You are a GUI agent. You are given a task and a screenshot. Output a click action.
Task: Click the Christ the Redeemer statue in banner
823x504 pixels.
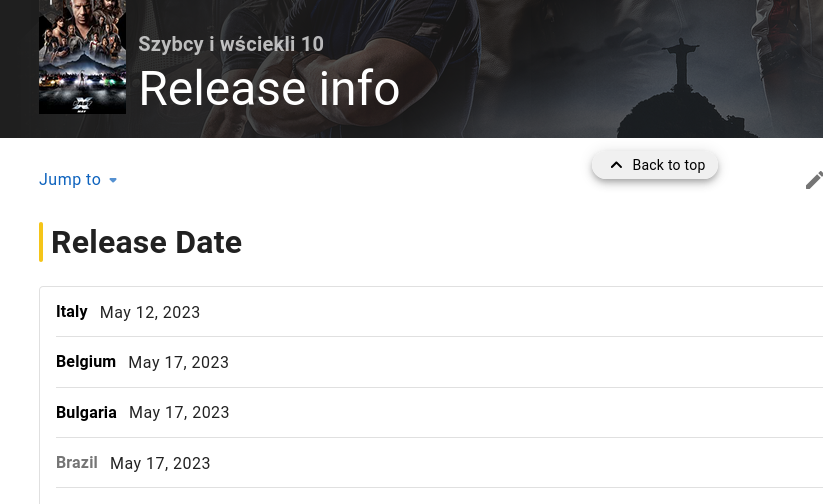(682, 62)
